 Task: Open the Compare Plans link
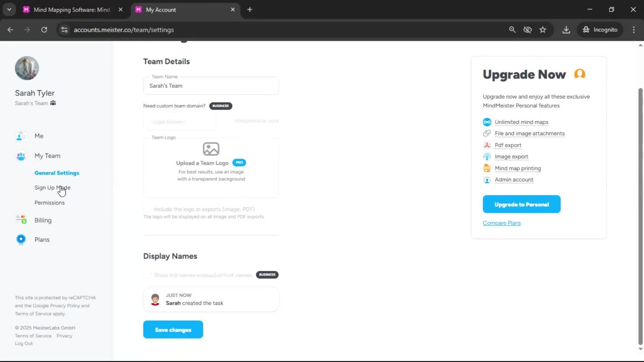(x=502, y=223)
